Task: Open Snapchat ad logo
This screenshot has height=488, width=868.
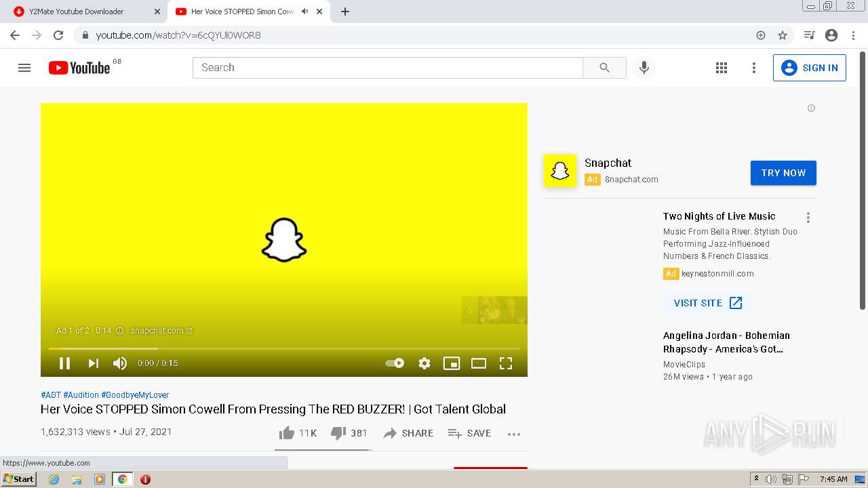Action: (x=559, y=171)
